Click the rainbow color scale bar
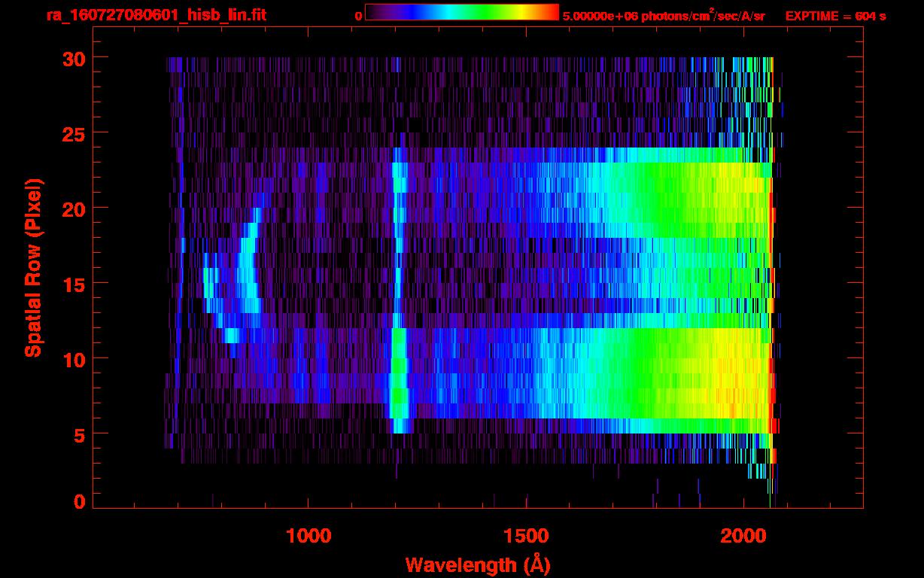The height and width of the screenshot is (578, 924). tap(461, 12)
